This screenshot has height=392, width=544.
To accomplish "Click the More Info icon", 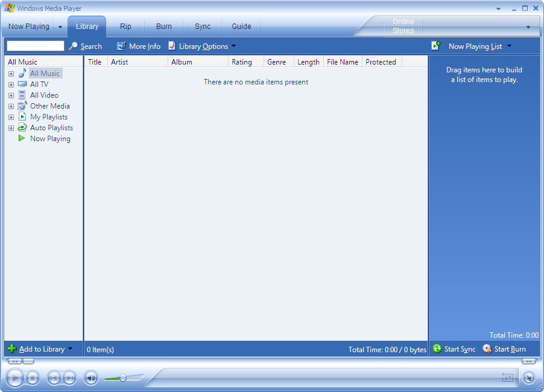I will click(x=121, y=46).
